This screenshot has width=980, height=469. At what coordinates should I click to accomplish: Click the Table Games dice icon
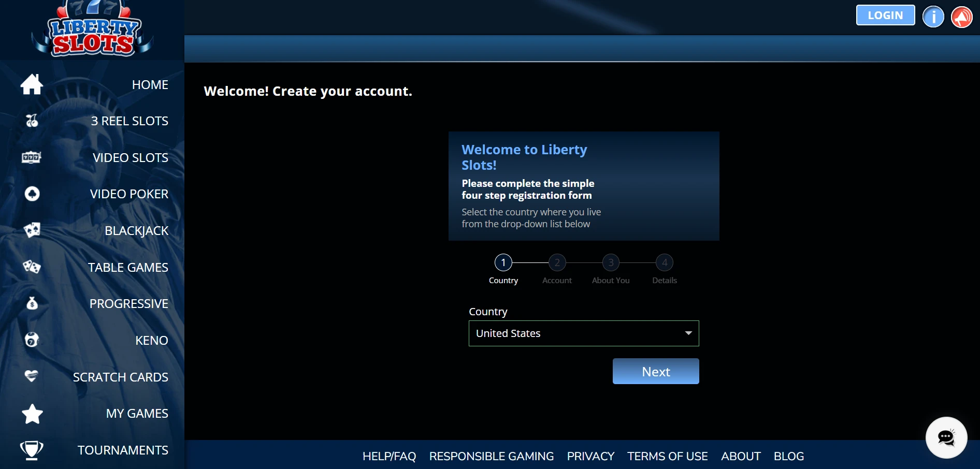(x=32, y=267)
